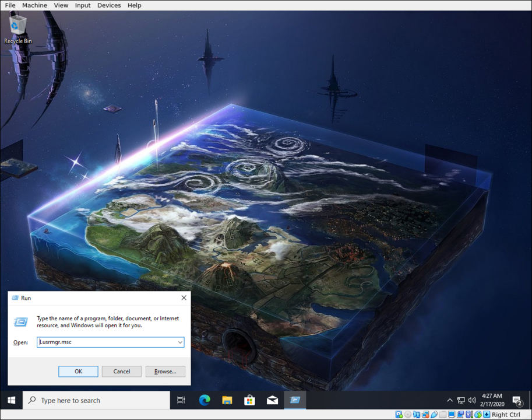Open the Devices menu
The width and height of the screenshot is (532, 420).
(x=109, y=5)
